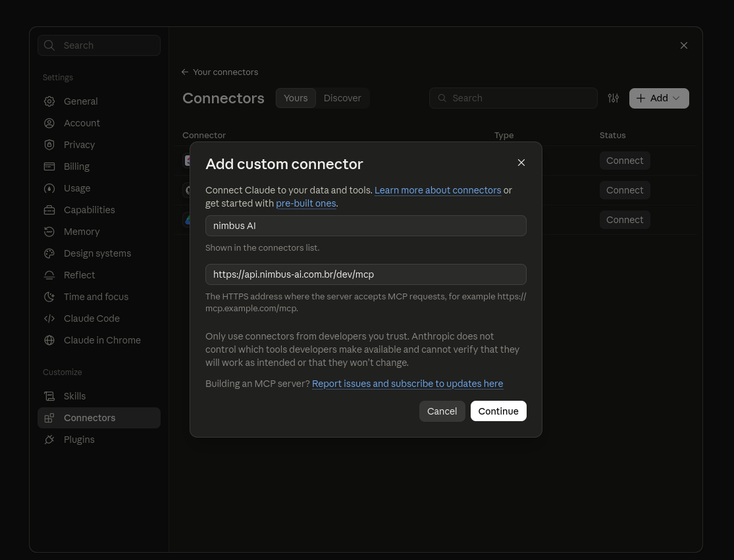Click the magnifier icon in sidebar search
This screenshot has height=560, width=734.
pyautogui.click(x=49, y=45)
